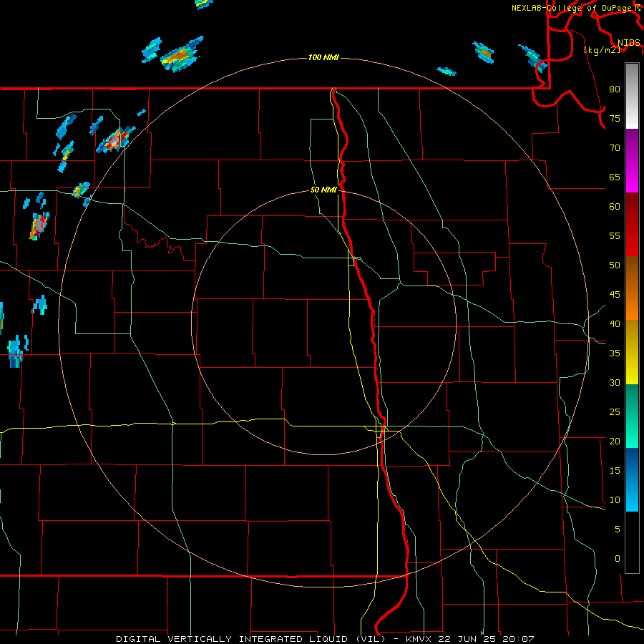Click the legend value '10'
644x644 pixels.
tap(615, 500)
